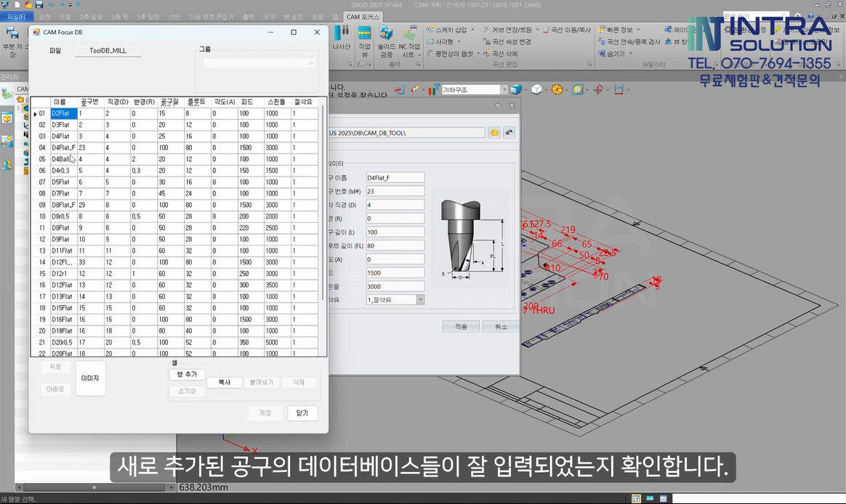846x504 pixels.
Task: Click the save floppy disk icon in quick access bar
Action: (39, 4)
